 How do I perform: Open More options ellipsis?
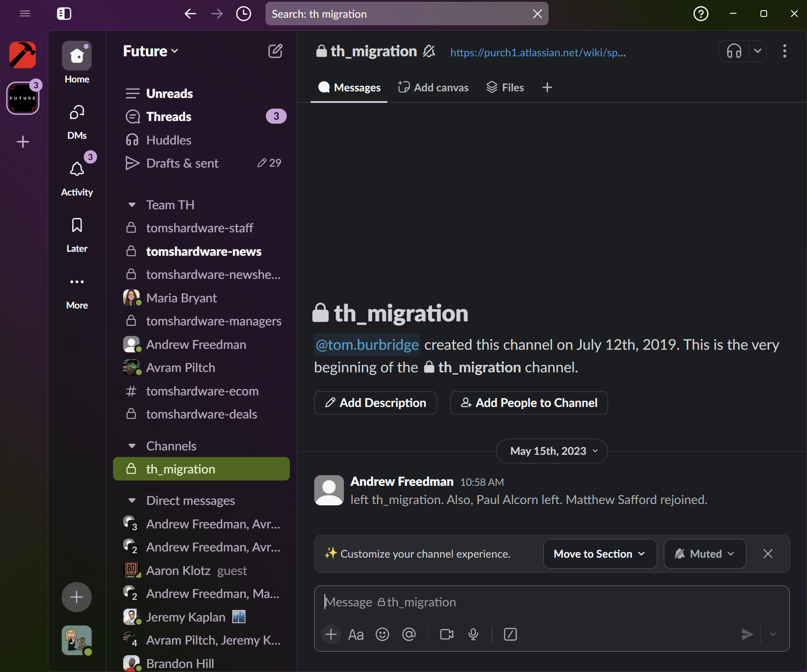click(77, 293)
